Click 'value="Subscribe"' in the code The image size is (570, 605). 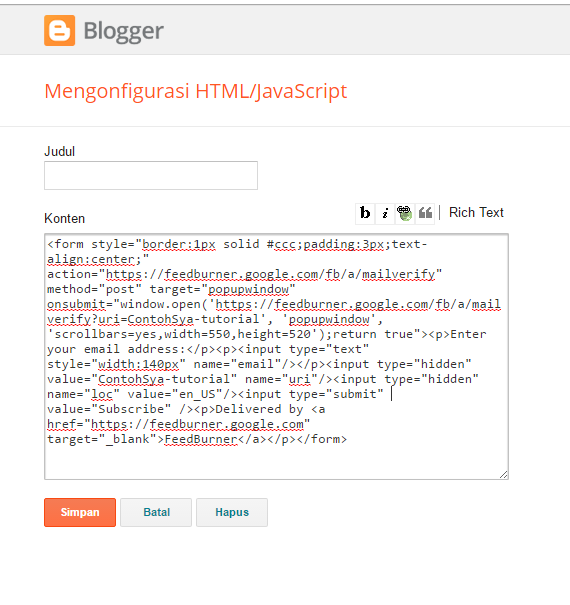pos(109,409)
